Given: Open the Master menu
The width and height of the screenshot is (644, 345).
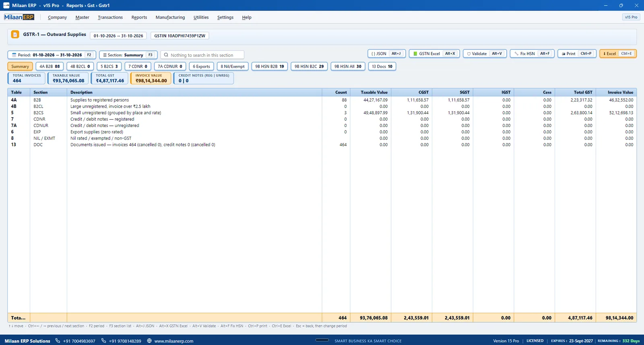Looking at the screenshot, I should pyautogui.click(x=82, y=17).
